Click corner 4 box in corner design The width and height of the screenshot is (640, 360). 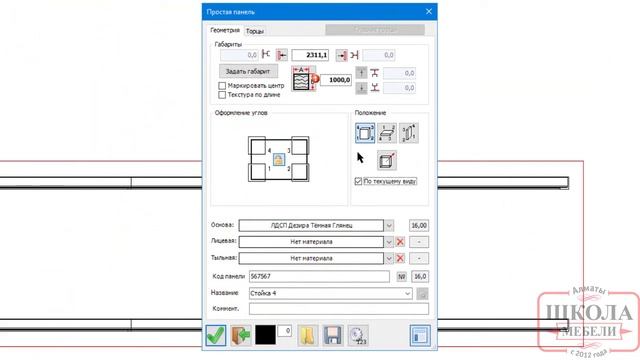point(257,145)
